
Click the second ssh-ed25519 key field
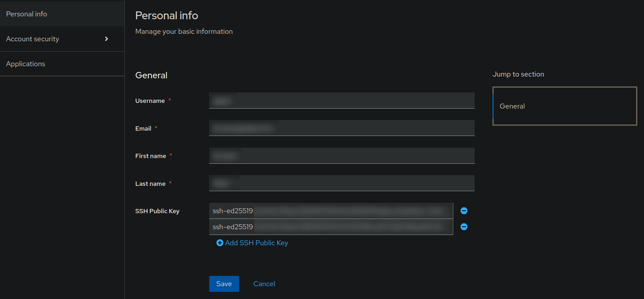tap(331, 227)
